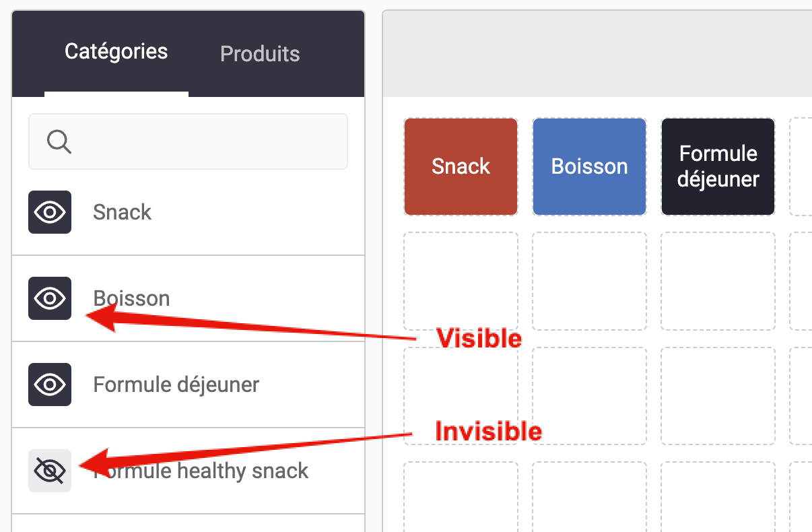Toggle visibility of the Boisson category
The width and height of the screenshot is (812, 532).
click(50, 298)
